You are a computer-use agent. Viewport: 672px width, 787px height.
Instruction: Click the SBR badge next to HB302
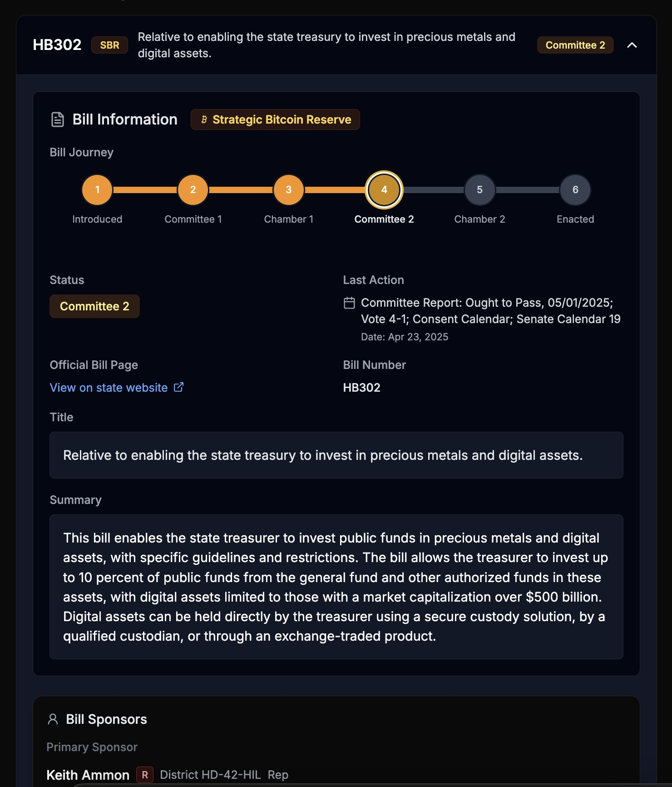point(109,45)
